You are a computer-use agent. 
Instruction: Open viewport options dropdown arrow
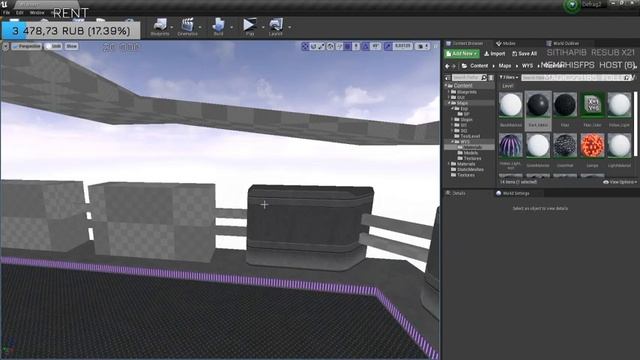click(5, 47)
